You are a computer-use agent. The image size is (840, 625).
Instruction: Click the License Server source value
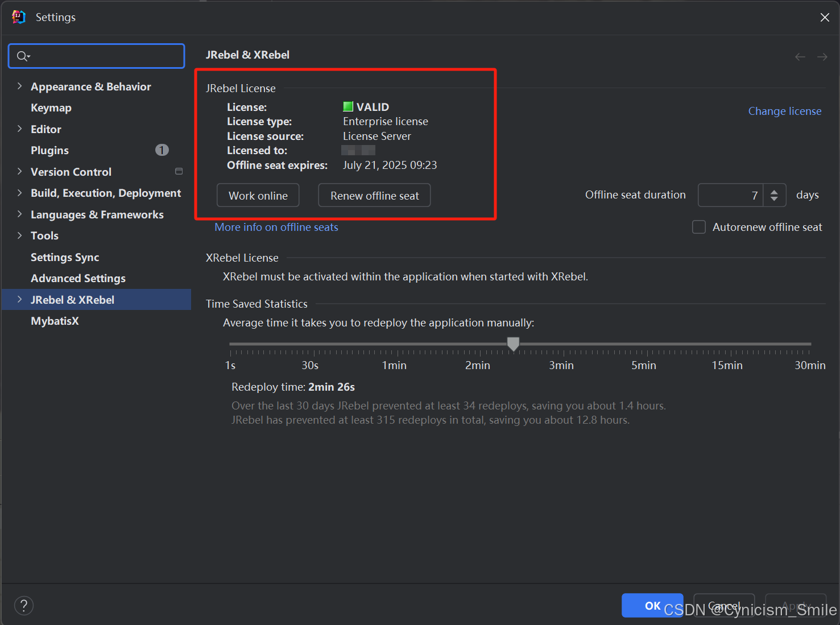[x=377, y=136]
